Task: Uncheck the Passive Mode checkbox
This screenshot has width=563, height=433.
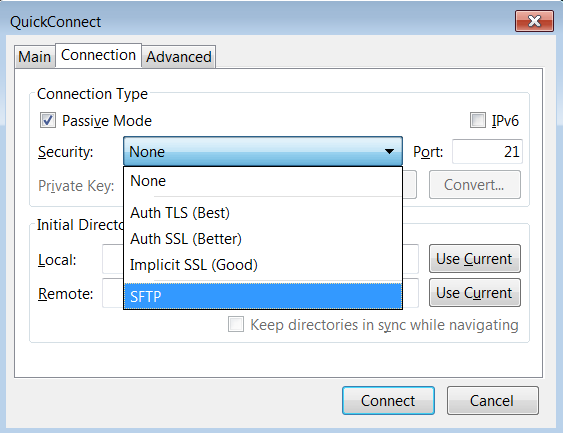Action: point(48,120)
